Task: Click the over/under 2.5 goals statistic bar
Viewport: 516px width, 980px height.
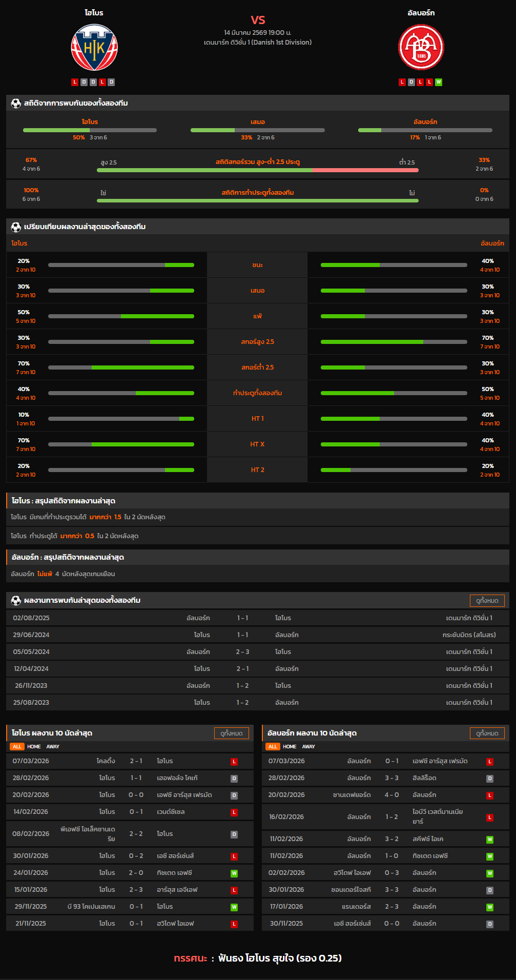Action: tap(257, 170)
